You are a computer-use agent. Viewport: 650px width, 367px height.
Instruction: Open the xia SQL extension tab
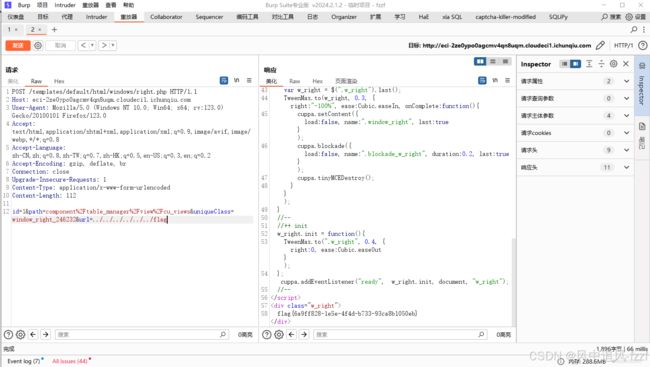coord(452,17)
